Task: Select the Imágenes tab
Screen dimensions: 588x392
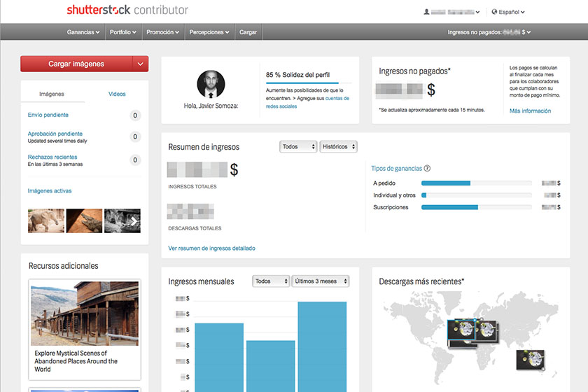Action: (52, 94)
